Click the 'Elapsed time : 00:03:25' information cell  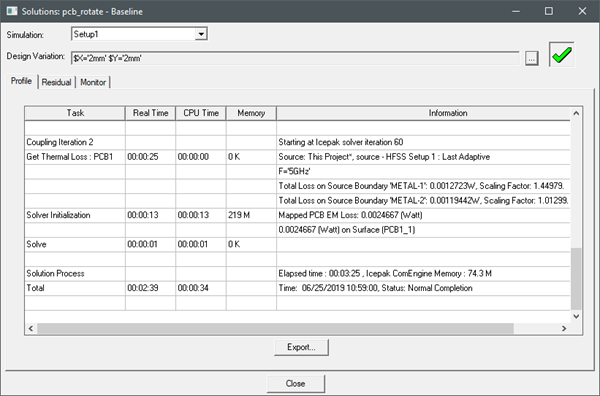[x=423, y=273]
